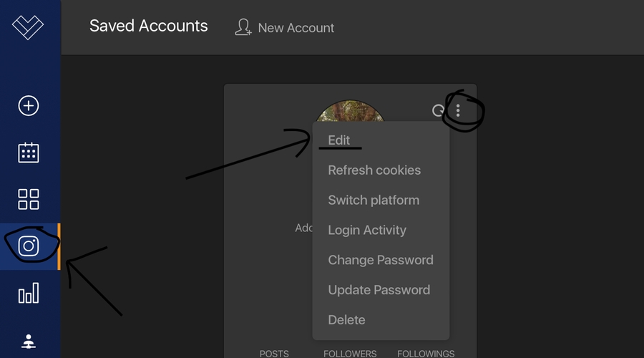Click the POSTS label on the card
Viewport: 644px width, 358px height.
pos(274,353)
